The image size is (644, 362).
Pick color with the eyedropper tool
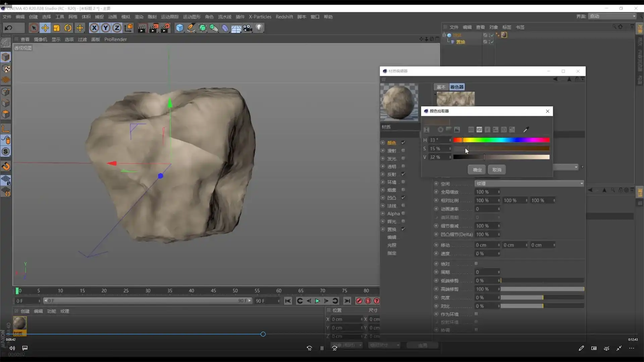[x=526, y=130]
